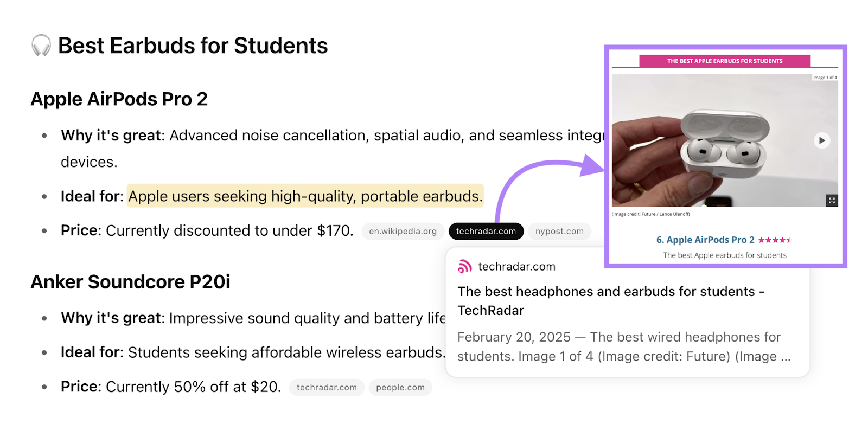
Task: Open the black techradar.com source chip
Action: (x=486, y=231)
